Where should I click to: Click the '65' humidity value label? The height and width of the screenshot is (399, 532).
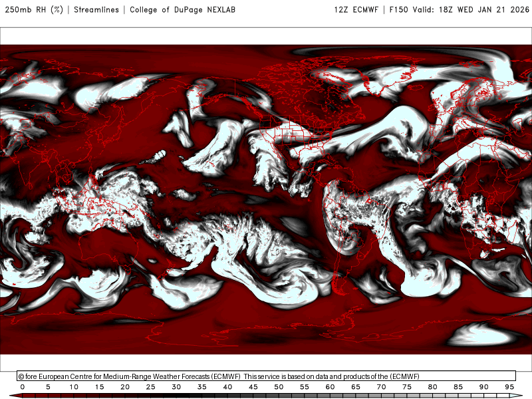[x=356, y=387]
